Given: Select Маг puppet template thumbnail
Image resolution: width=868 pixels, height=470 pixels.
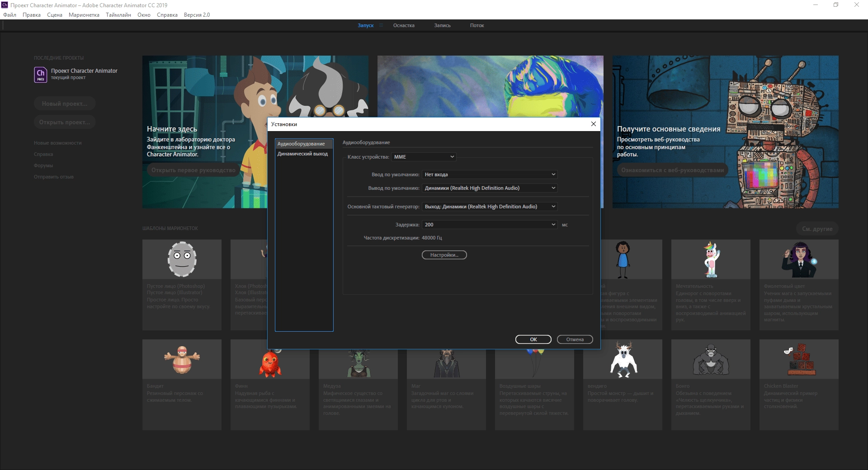Looking at the screenshot, I should pos(446,364).
